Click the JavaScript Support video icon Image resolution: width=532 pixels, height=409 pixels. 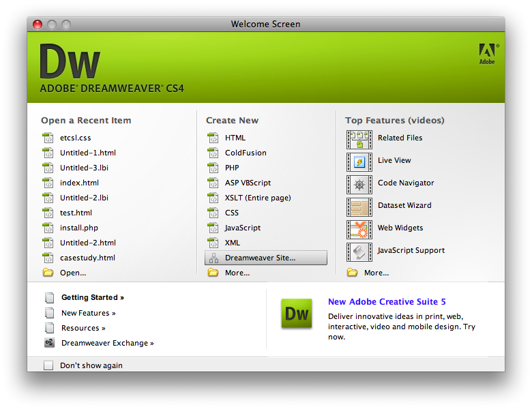359,252
